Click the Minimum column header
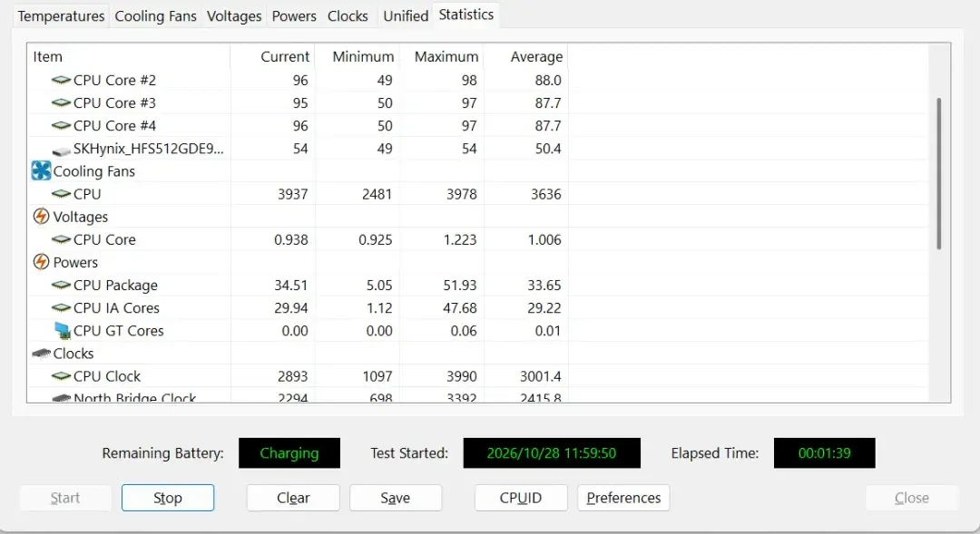 pyautogui.click(x=357, y=57)
